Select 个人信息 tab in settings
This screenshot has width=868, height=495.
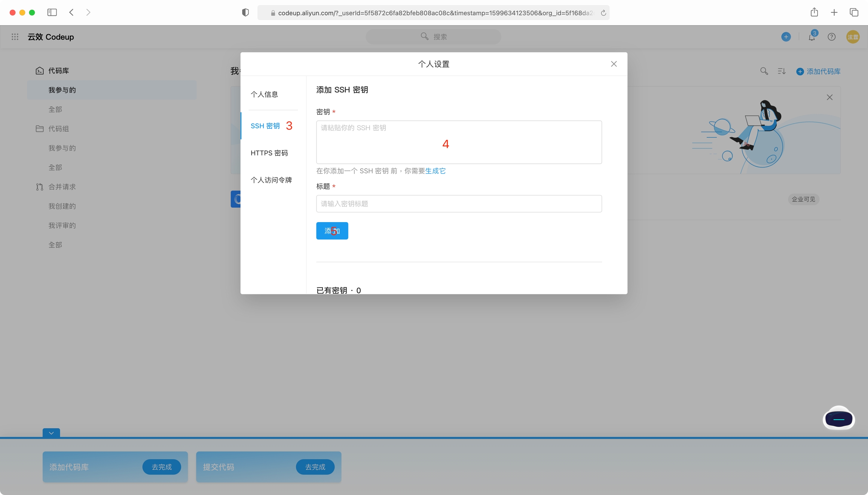coord(264,94)
